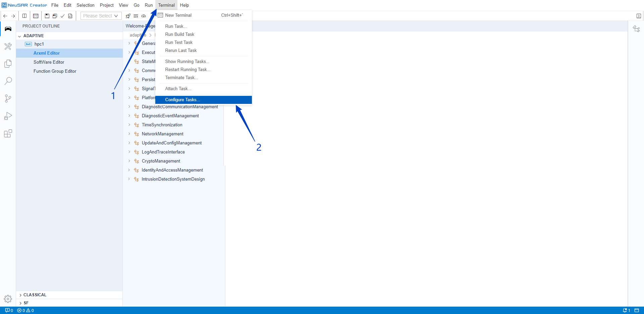Image resolution: width=644 pixels, height=314 pixels.
Task: Select SoftWare Editor in project outline
Action: pos(49,62)
